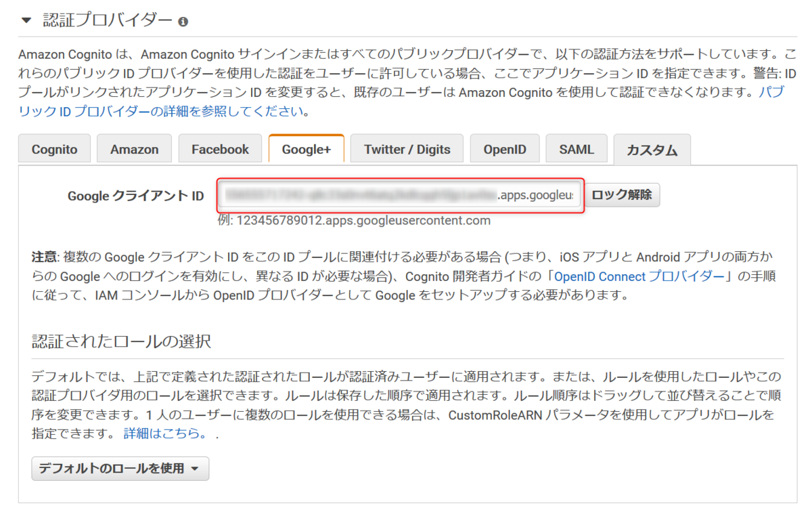Click the ロック解除 button
This screenshot has height=531, width=812.
[x=622, y=195]
